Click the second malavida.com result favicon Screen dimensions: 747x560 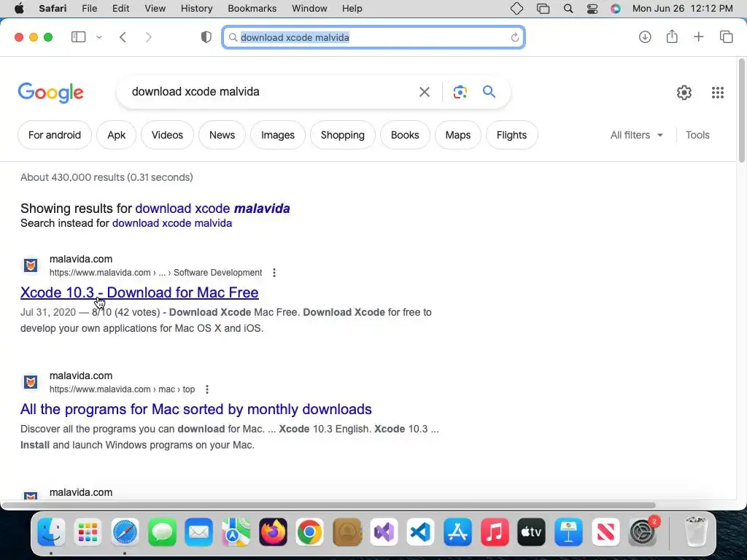coord(31,382)
